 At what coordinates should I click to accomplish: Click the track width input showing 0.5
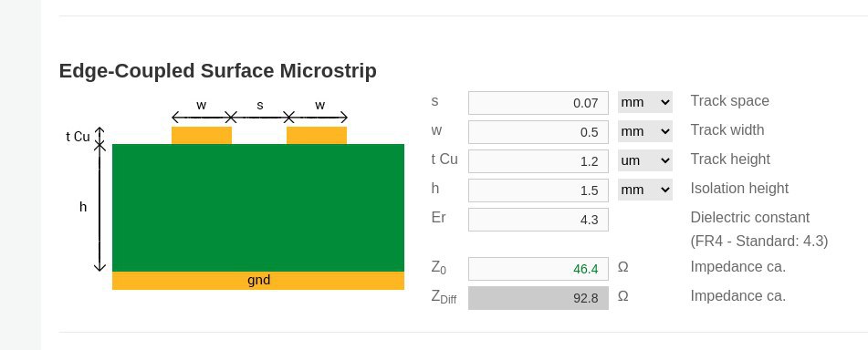pyautogui.click(x=539, y=132)
